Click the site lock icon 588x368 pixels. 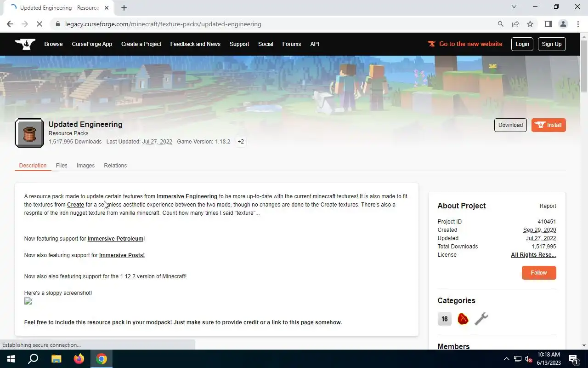click(57, 24)
